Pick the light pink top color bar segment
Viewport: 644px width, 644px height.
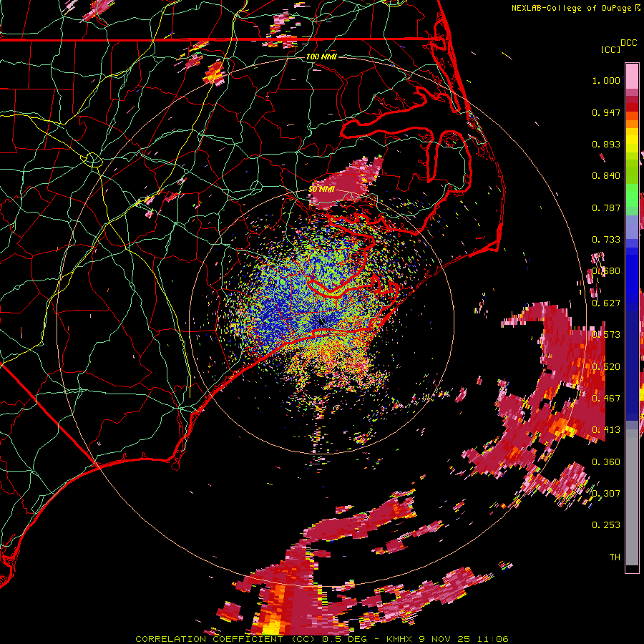point(632,76)
